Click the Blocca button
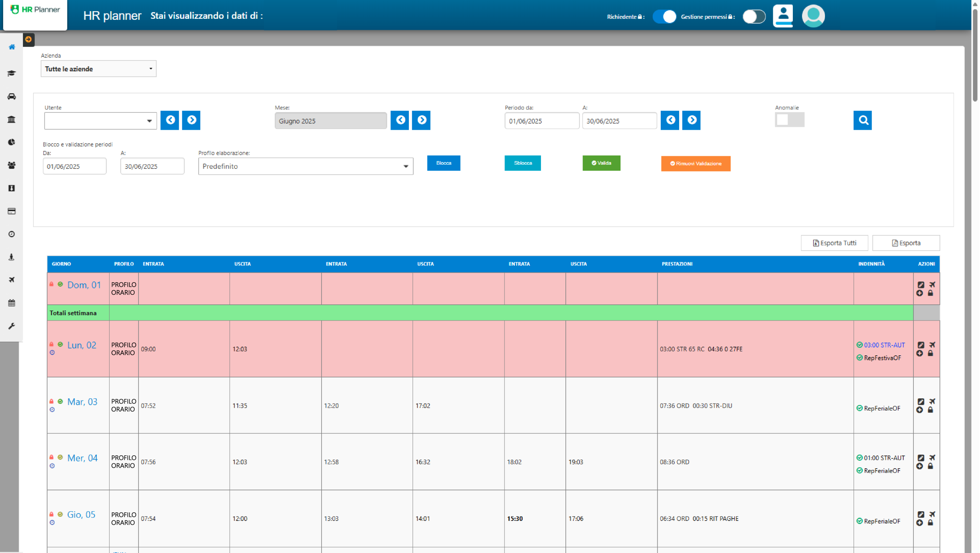 pyautogui.click(x=443, y=163)
